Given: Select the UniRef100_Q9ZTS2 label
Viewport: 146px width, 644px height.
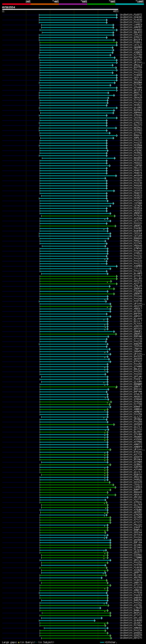Looking at the screenshot, I should (x=131, y=95).
